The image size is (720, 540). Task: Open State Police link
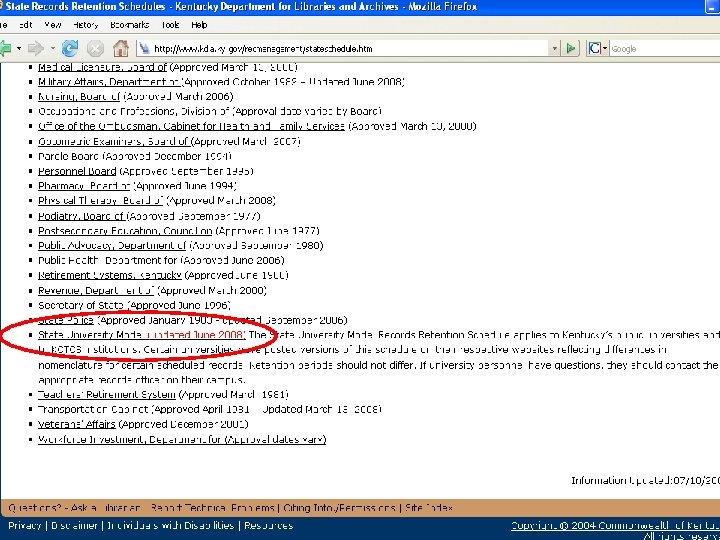pyautogui.click(x=66, y=320)
